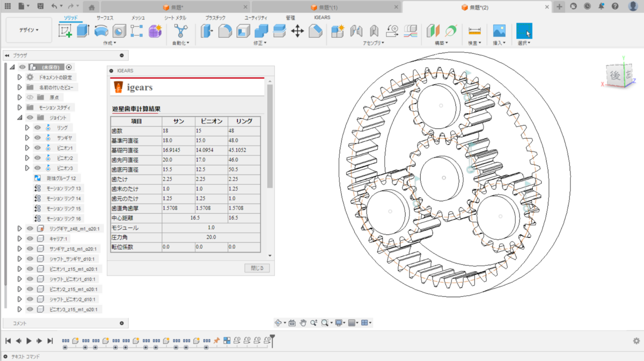Toggle visibility of キャリア:1 component

pos(30,239)
